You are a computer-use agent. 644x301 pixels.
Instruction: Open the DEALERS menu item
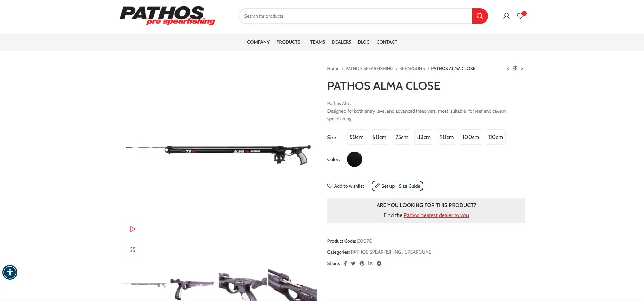pyautogui.click(x=341, y=42)
